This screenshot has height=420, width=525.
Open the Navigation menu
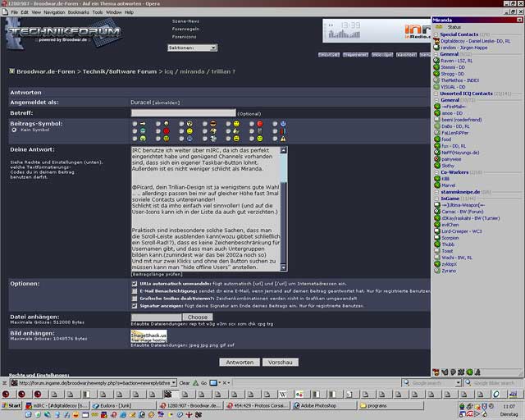tap(54, 12)
